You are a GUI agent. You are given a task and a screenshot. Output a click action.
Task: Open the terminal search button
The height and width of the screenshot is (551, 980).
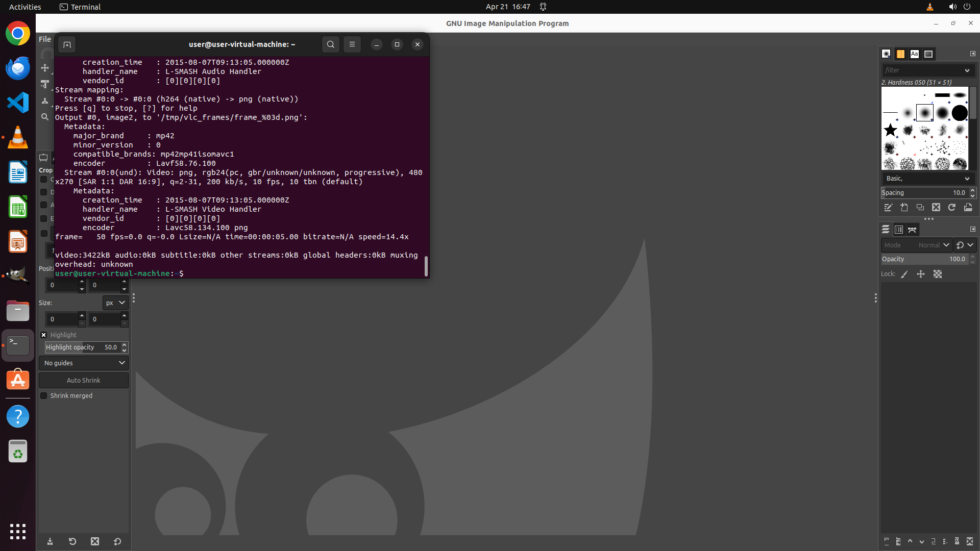click(x=331, y=44)
